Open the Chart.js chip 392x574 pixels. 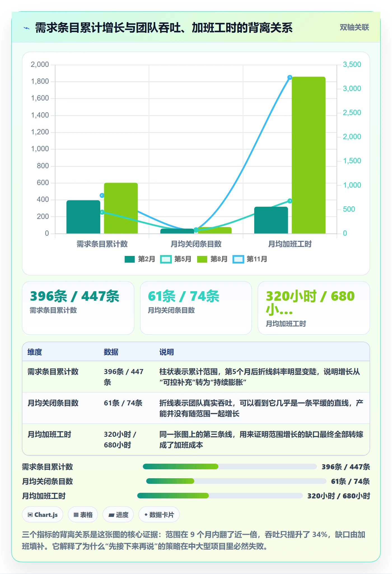pyautogui.click(x=43, y=515)
